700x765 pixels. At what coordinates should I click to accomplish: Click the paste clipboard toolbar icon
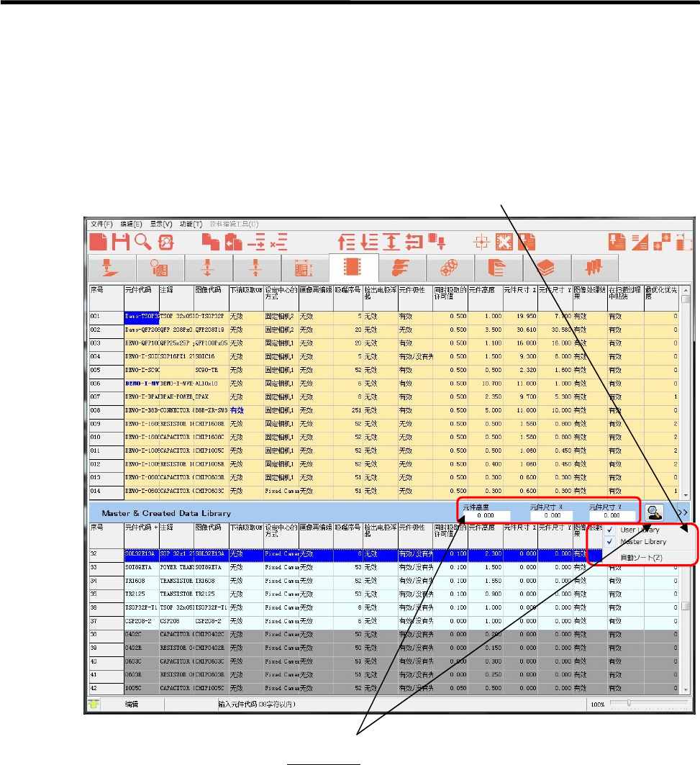point(234,242)
